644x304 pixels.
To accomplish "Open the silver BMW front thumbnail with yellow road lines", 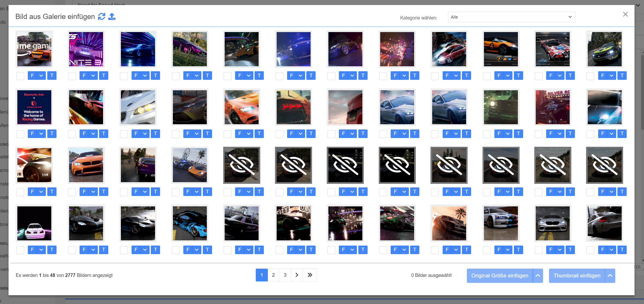I will [x=553, y=223].
